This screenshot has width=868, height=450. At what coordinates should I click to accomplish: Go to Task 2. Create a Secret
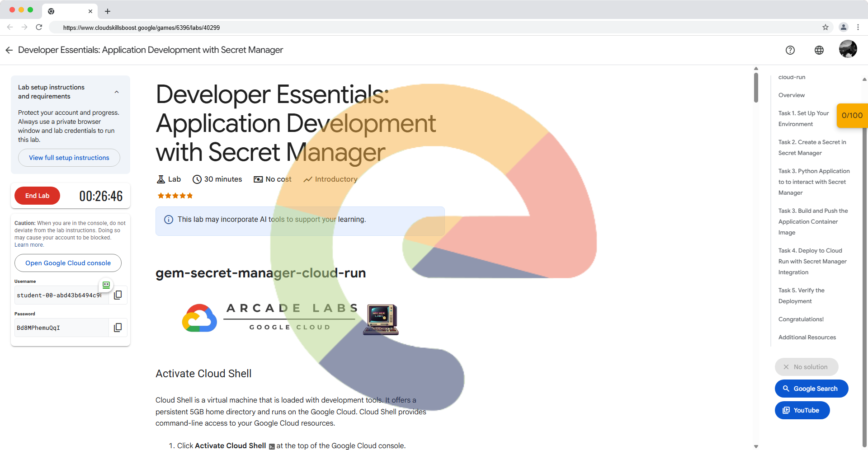(x=812, y=148)
